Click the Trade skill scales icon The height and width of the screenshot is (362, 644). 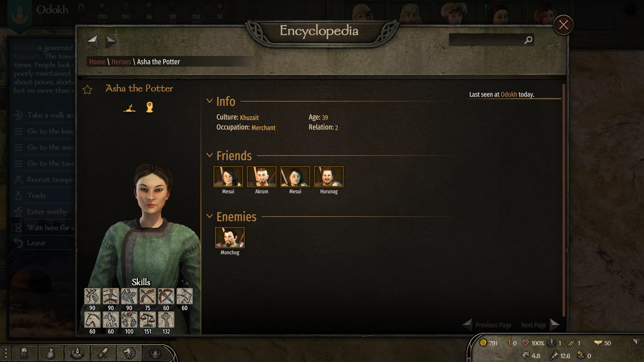click(148, 319)
